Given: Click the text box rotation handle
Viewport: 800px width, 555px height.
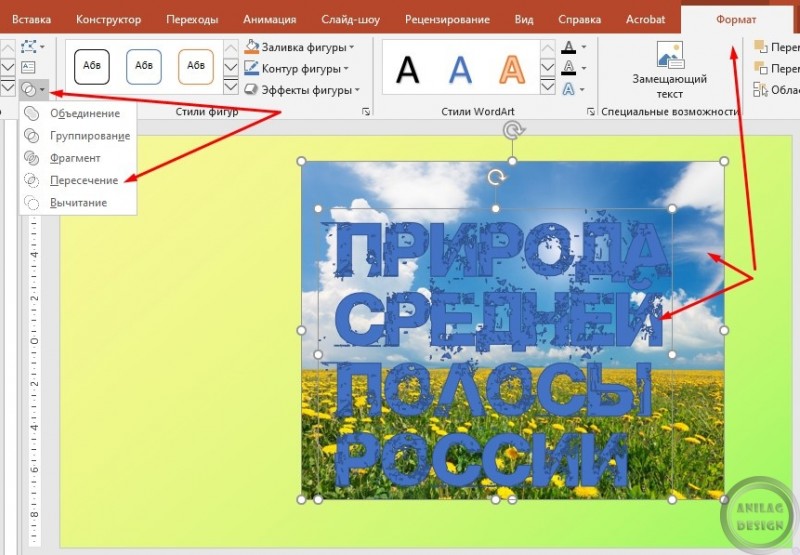Looking at the screenshot, I should click(496, 178).
